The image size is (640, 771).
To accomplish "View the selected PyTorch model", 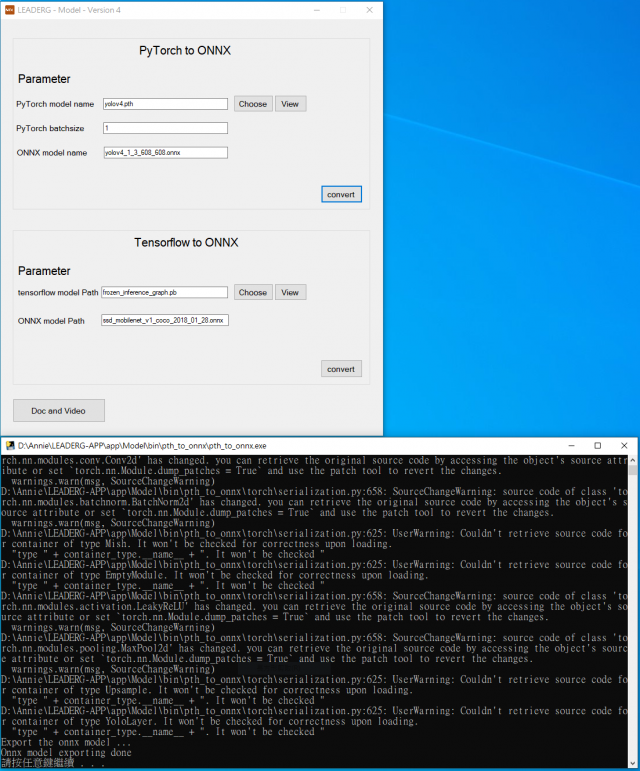I will tap(289, 104).
